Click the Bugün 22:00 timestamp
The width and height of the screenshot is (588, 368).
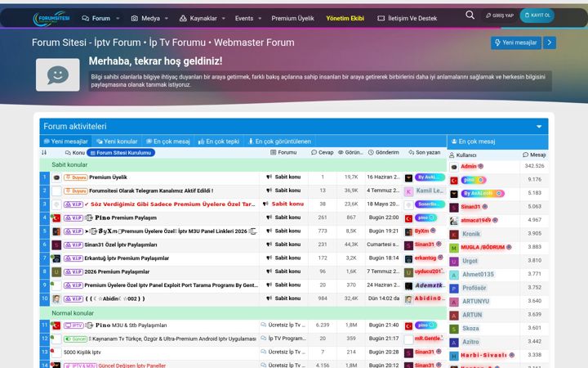coord(383,218)
